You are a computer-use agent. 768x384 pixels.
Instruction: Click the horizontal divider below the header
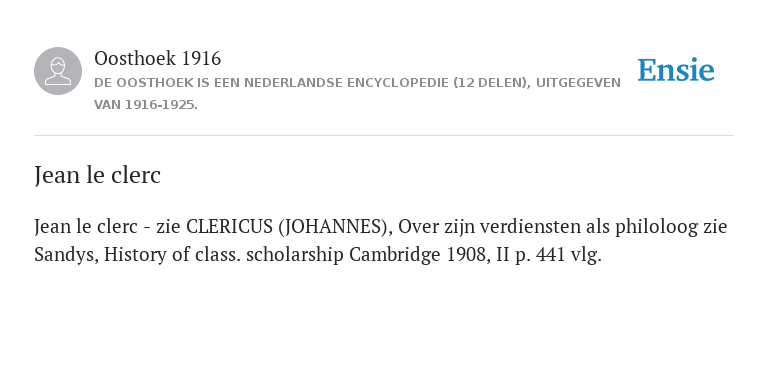click(x=384, y=135)
